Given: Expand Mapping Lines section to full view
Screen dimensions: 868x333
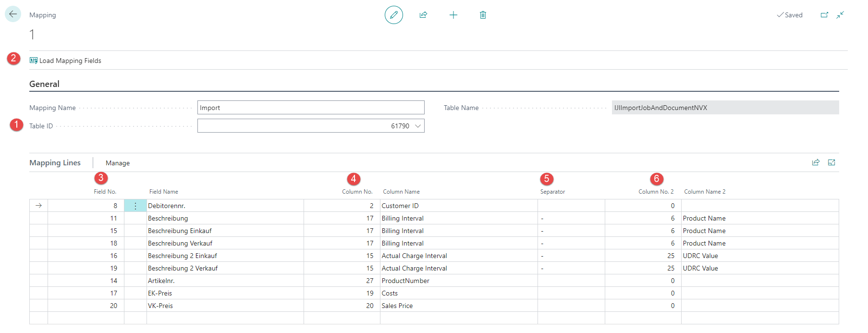Looking at the screenshot, I should click(x=831, y=162).
